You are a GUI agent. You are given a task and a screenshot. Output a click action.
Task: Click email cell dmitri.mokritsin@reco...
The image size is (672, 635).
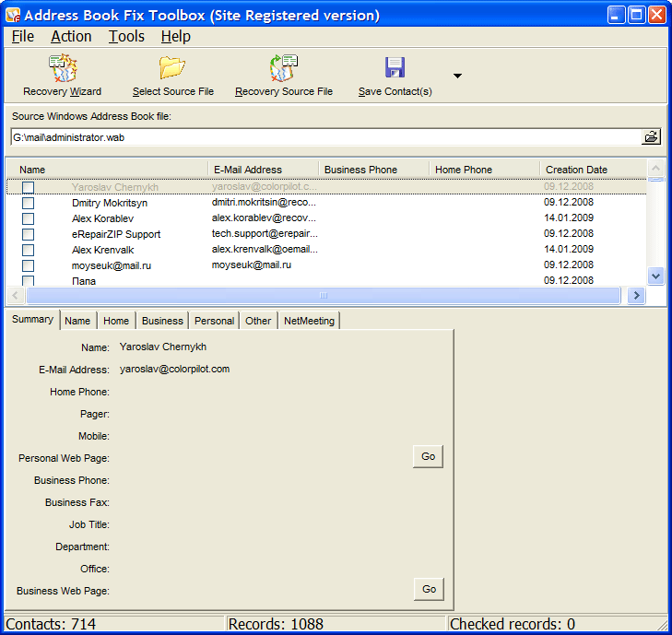click(x=264, y=202)
